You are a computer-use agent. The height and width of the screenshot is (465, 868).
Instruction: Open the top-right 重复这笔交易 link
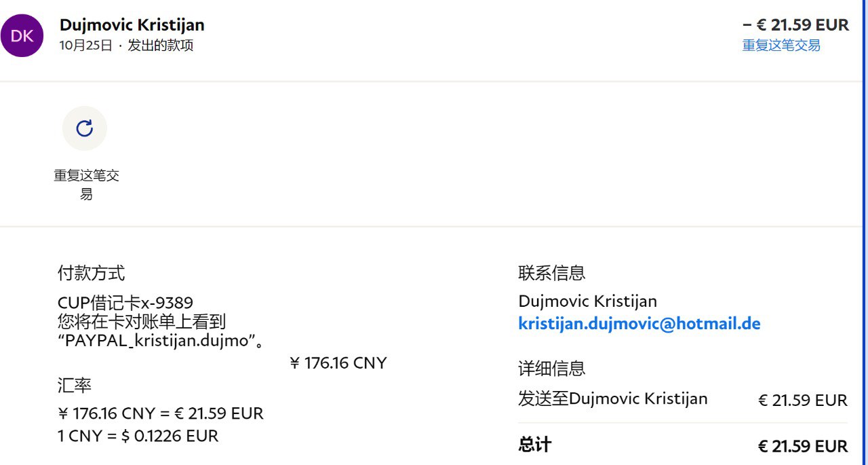(781, 45)
